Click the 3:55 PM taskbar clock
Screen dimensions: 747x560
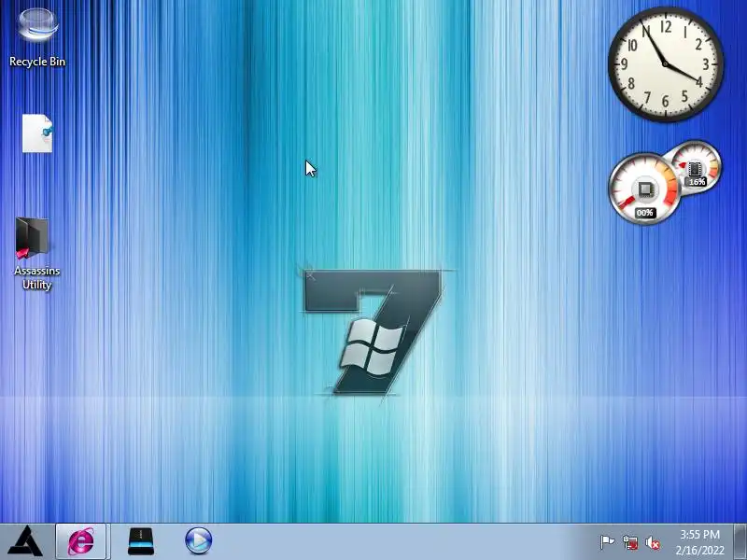click(x=699, y=534)
